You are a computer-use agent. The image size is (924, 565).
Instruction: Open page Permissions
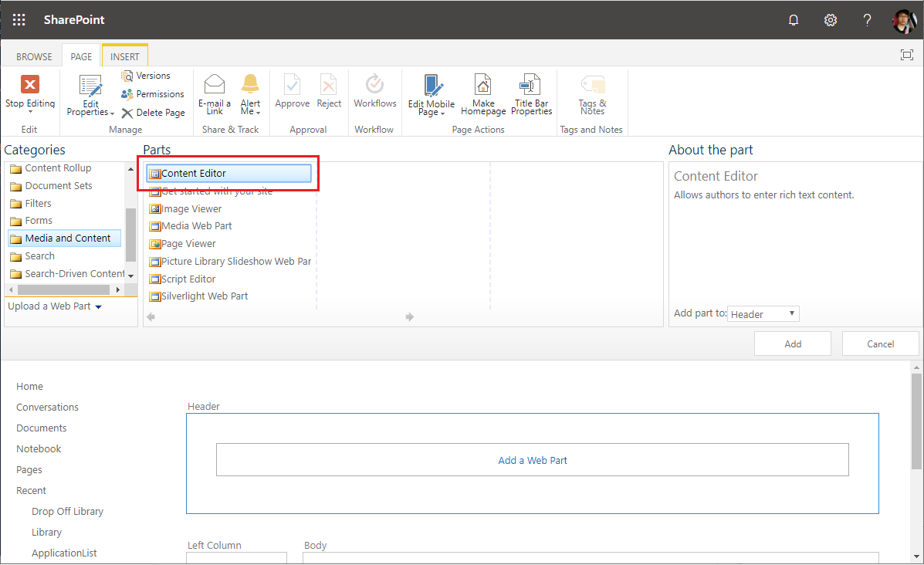(153, 94)
